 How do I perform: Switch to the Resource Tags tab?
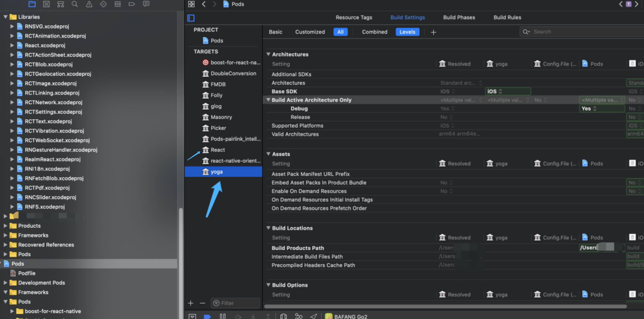click(x=354, y=17)
